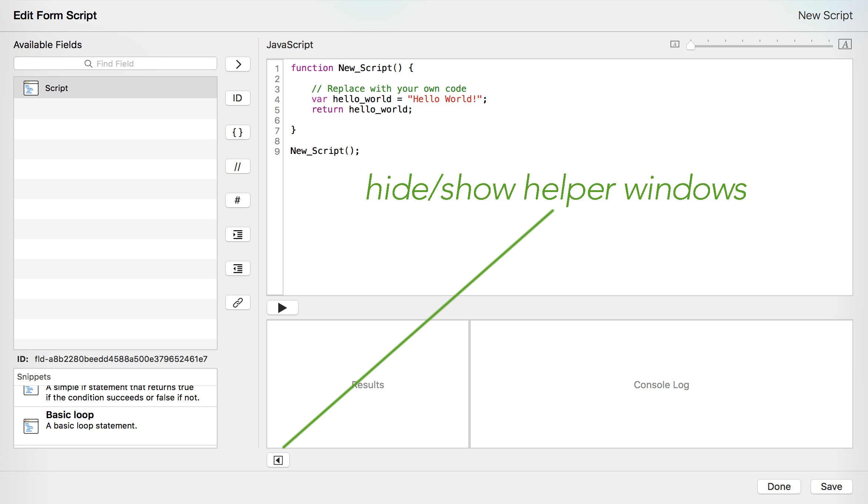Screen dimensions: 868x504
Task: Click the small font size icon
Action: (x=674, y=44)
